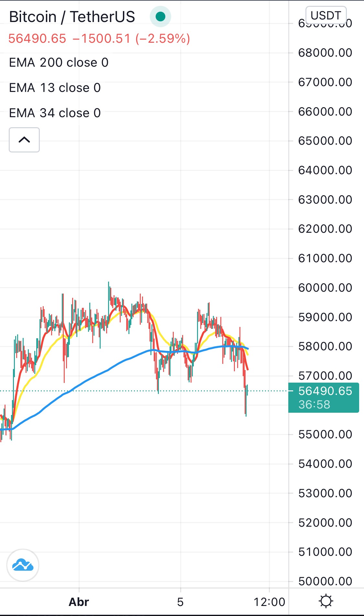Click the 55000.00 price scale label
This screenshot has height=616, width=364.
[325, 434]
